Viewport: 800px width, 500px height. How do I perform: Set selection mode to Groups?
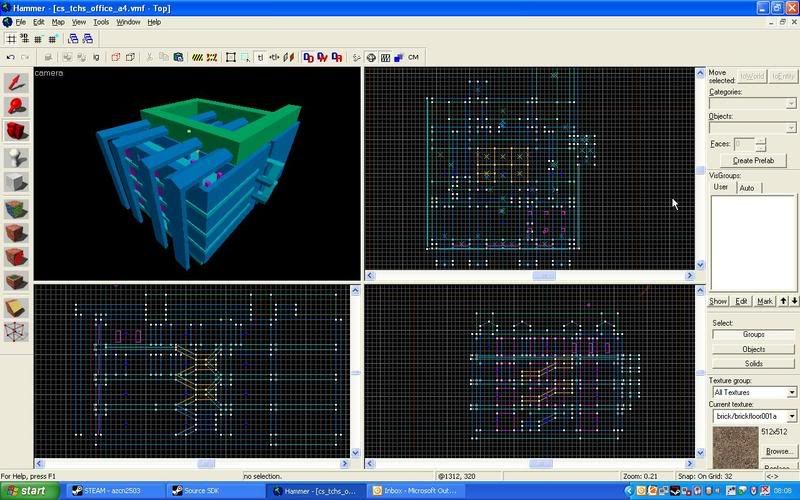pos(753,334)
